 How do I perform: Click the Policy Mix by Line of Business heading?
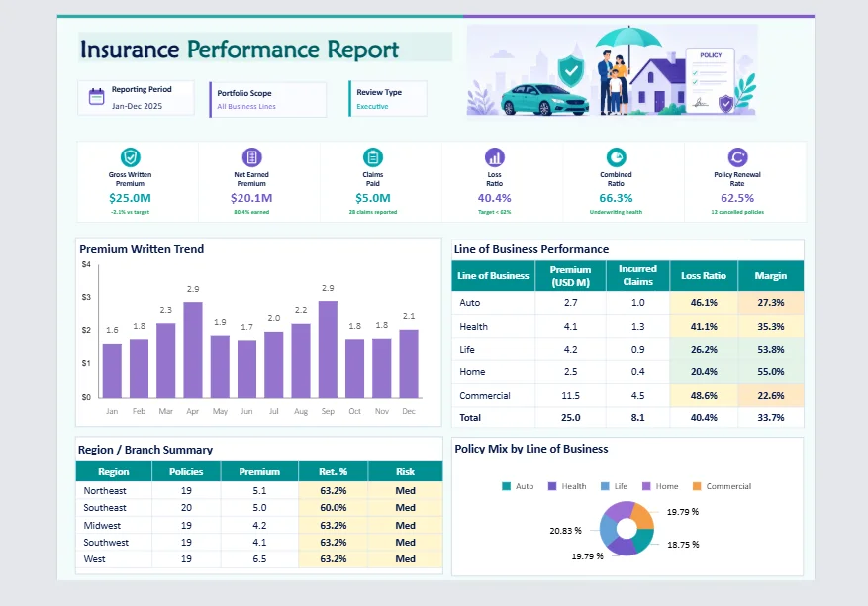[531, 449]
